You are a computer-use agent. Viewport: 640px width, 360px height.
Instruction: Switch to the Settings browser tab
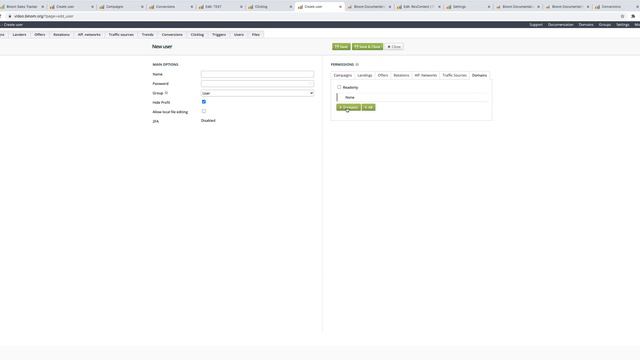(468, 7)
